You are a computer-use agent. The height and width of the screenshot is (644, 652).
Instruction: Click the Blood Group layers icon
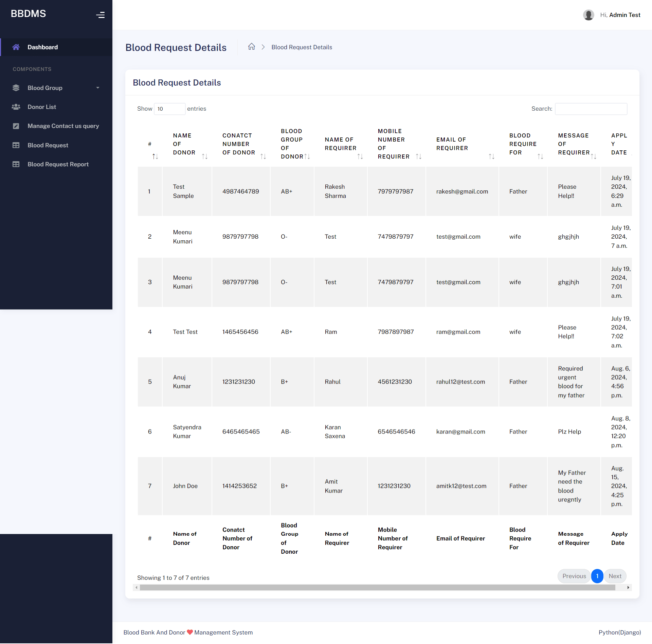tap(16, 88)
